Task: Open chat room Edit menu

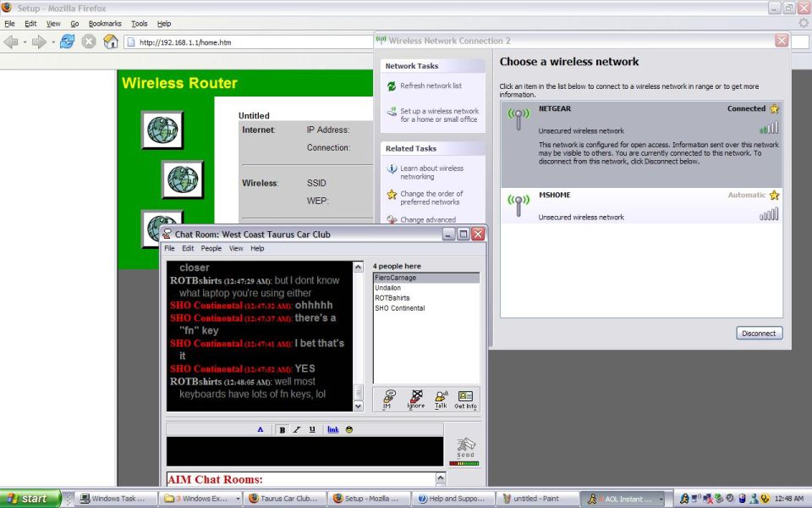Action: (188, 249)
